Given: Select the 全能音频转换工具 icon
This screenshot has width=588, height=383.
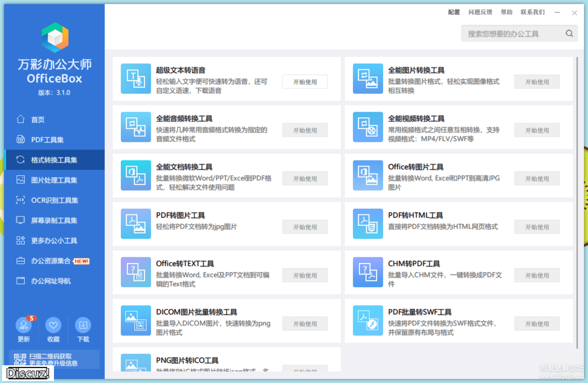Looking at the screenshot, I should click(x=136, y=127).
